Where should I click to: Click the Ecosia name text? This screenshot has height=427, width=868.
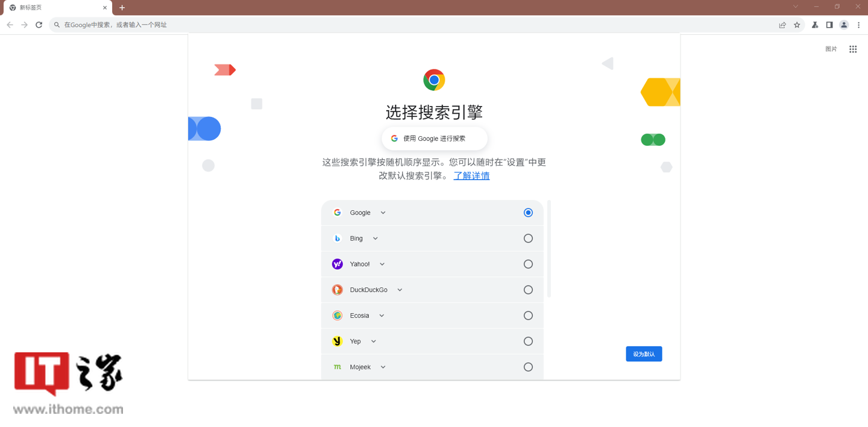[x=359, y=316]
